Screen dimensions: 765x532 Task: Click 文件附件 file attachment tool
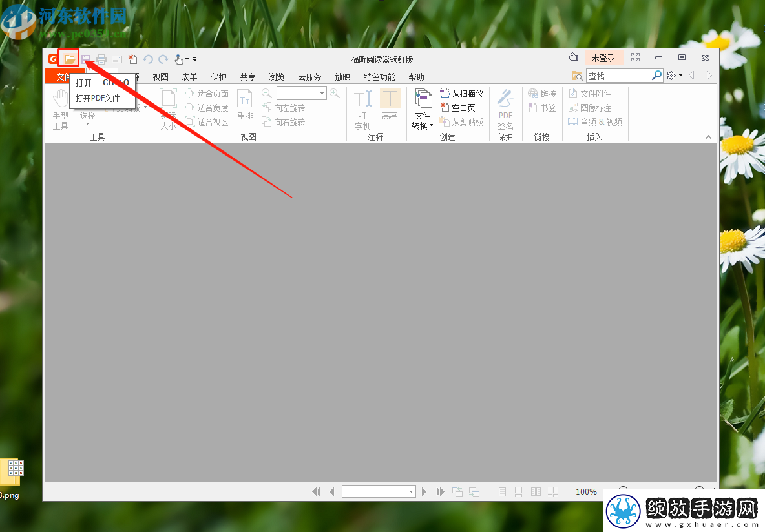590,93
